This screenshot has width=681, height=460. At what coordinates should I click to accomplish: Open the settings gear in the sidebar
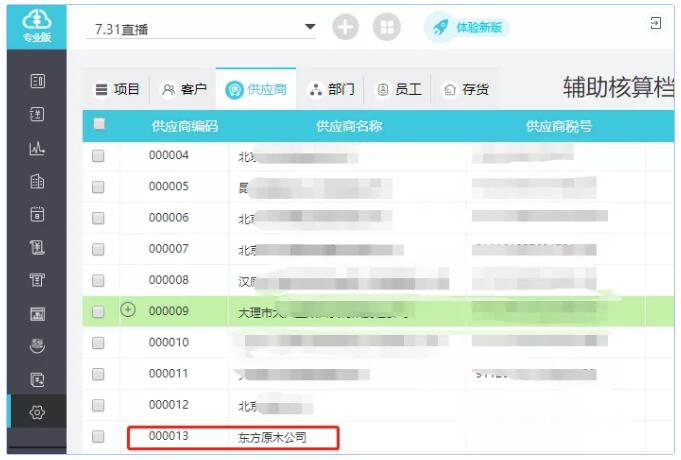[38, 411]
